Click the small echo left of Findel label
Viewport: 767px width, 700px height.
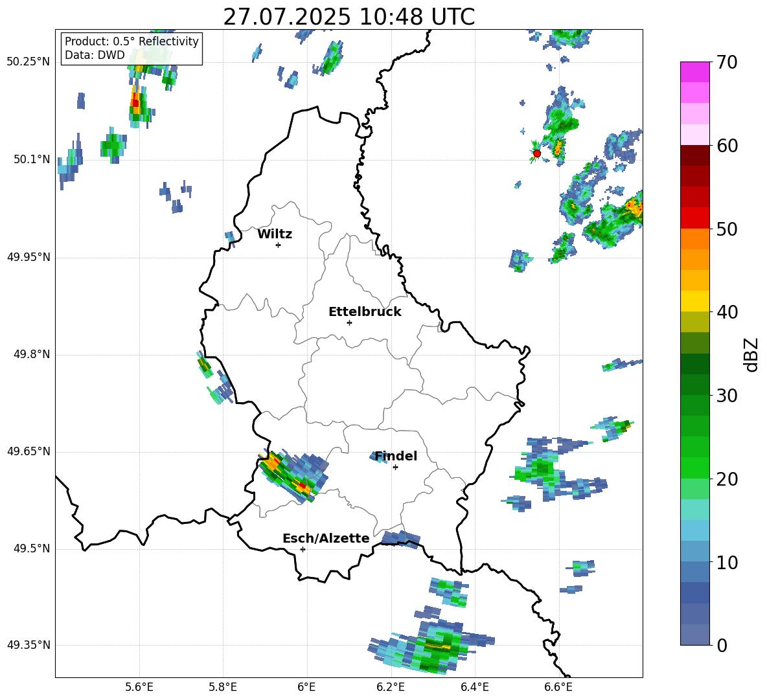pyautogui.click(x=378, y=457)
